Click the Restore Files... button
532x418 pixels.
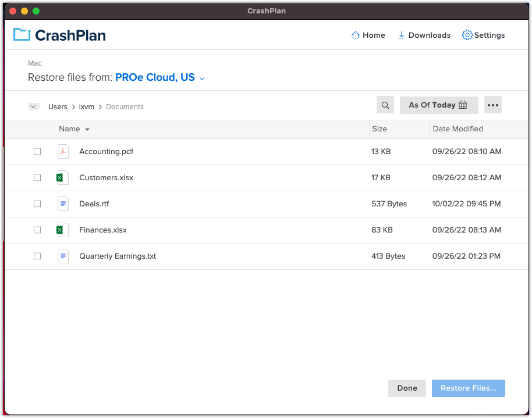point(468,388)
